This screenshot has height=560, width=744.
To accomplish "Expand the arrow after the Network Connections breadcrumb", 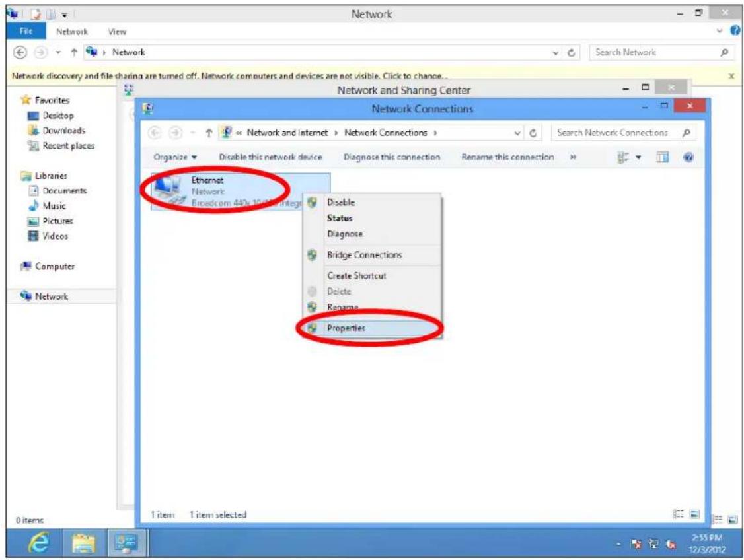I will (435, 133).
